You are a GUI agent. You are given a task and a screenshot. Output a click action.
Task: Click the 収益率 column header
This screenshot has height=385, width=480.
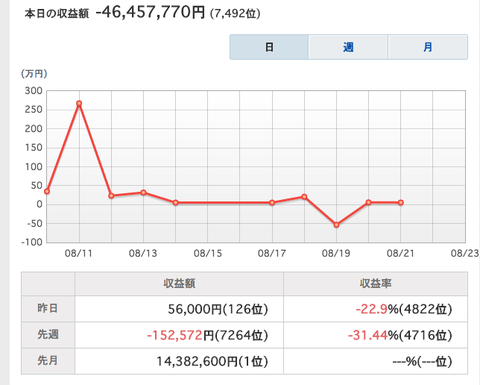375,283
